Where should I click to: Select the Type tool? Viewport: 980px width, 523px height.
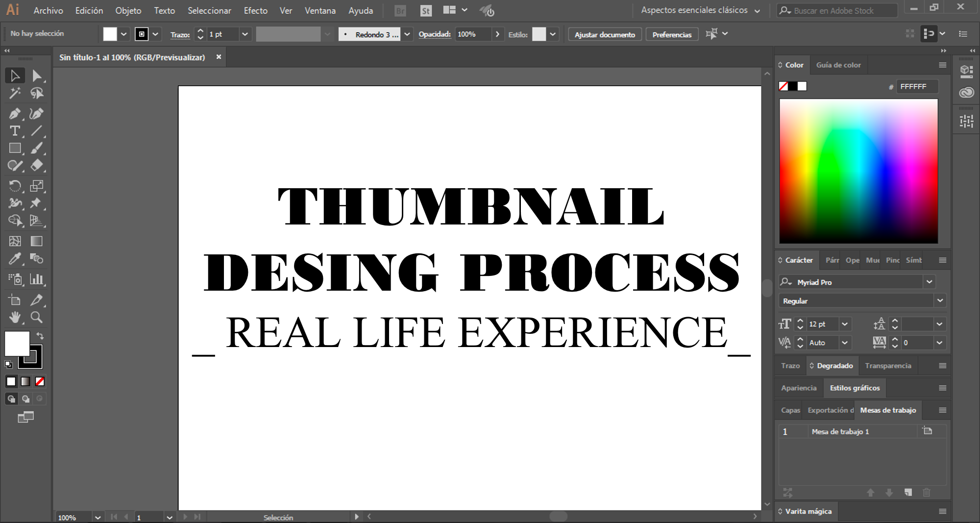point(15,131)
